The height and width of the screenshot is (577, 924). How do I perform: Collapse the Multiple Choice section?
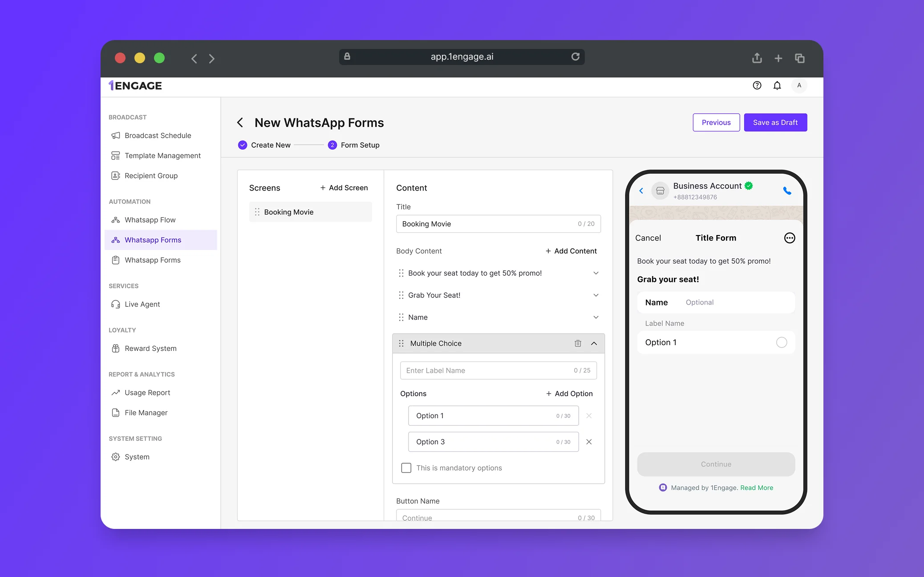coord(594,343)
